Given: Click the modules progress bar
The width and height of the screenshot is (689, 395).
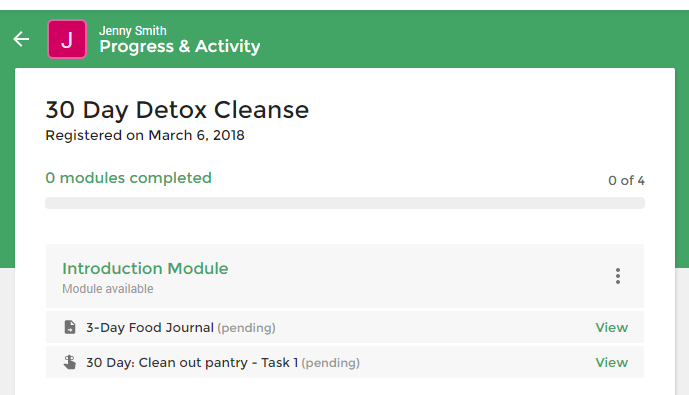Looking at the screenshot, I should [345, 203].
